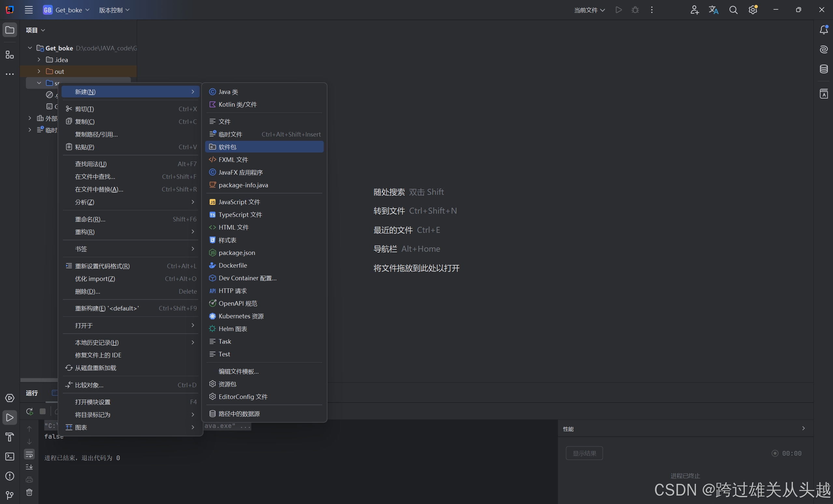
Task: Open the Terminal tool window icon
Action: point(9,457)
